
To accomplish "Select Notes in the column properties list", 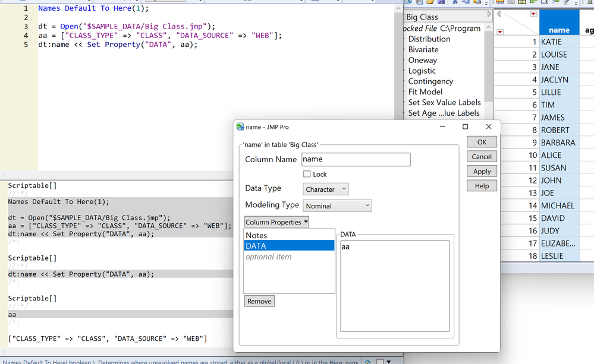I will [289, 235].
